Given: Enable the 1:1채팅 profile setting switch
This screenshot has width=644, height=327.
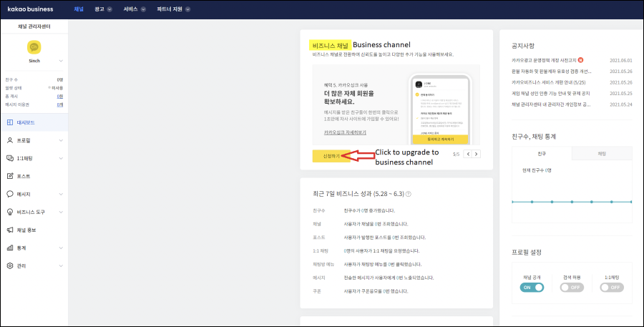Looking at the screenshot, I should (612, 288).
